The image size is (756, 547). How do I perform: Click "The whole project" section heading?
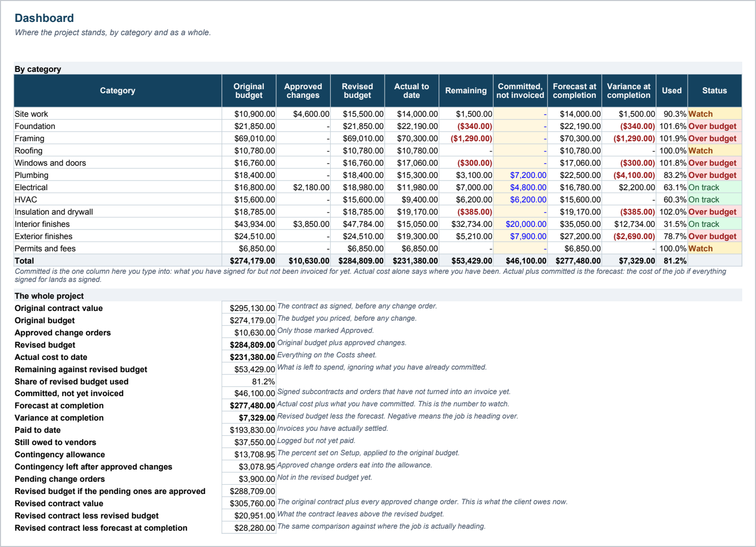pos(49,296)
